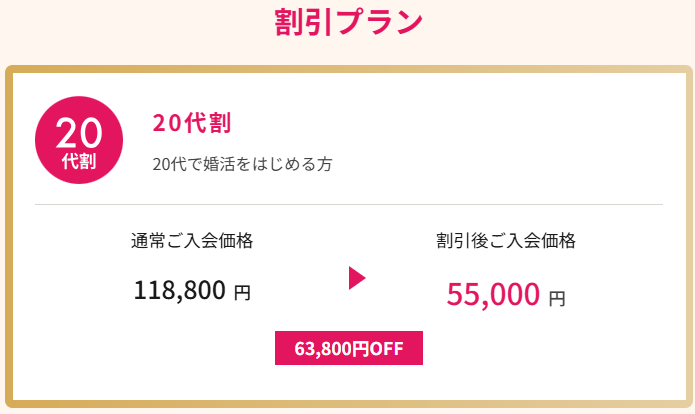Click the 割引プラン page heading
Image resolution: width=695 pixels, height=414 pixels.
pos(348,22)
